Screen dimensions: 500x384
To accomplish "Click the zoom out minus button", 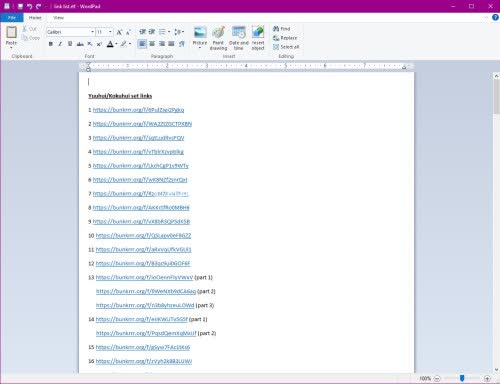I will pos(437,379).
